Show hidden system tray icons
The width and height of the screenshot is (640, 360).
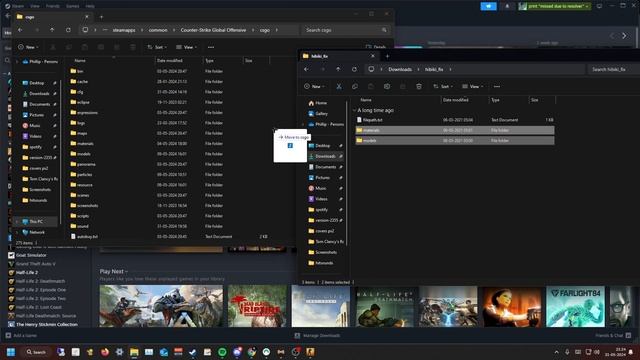[x=556, y=352]
